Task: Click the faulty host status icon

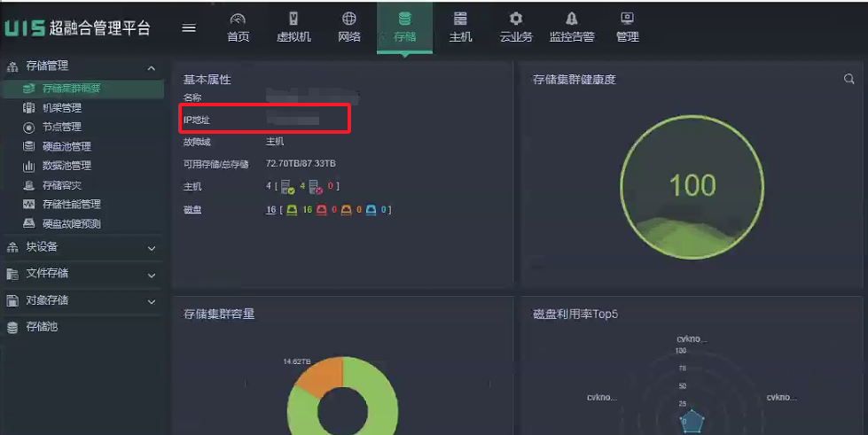Action: (x=316, y=187)
